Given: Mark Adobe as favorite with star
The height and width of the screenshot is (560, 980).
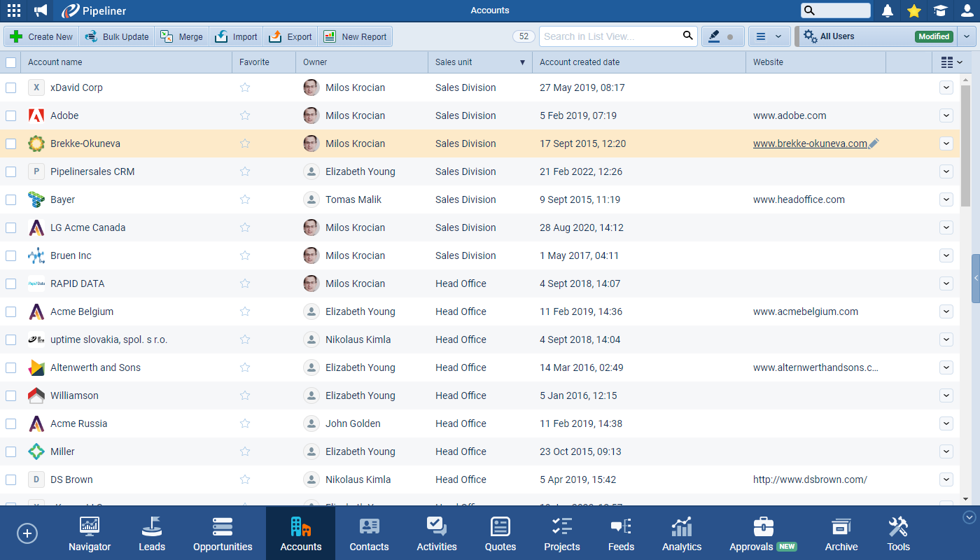Looking at the screenshot, I should point(245,115).
